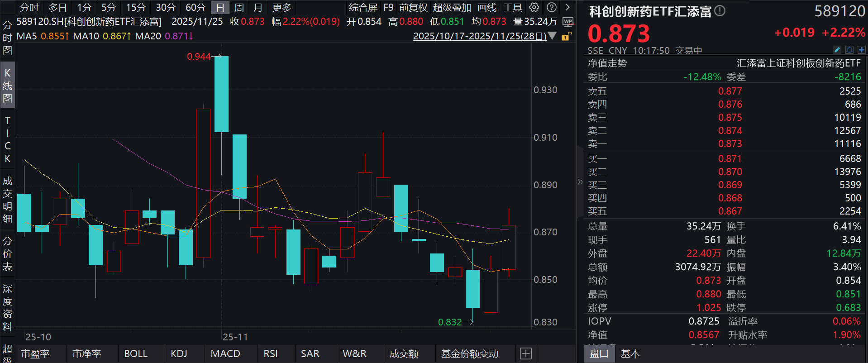Select the MACD indicator tab

click(225, 353)
